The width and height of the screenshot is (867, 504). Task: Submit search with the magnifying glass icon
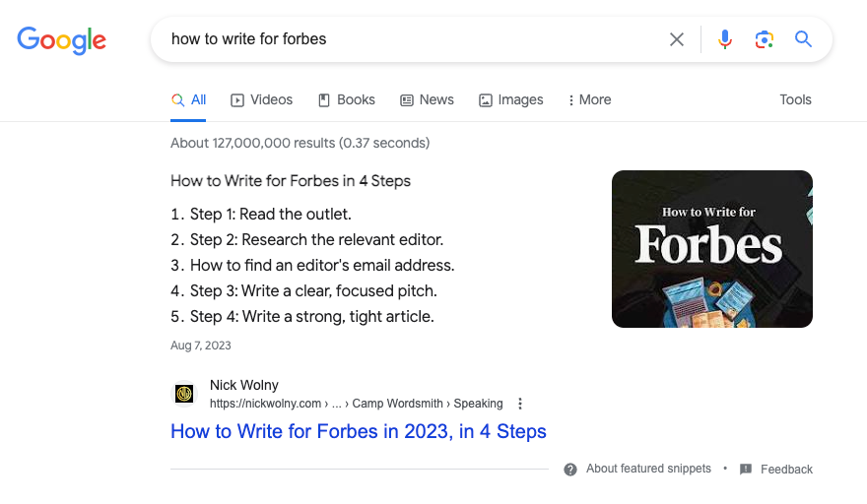[x=803, y=38]
